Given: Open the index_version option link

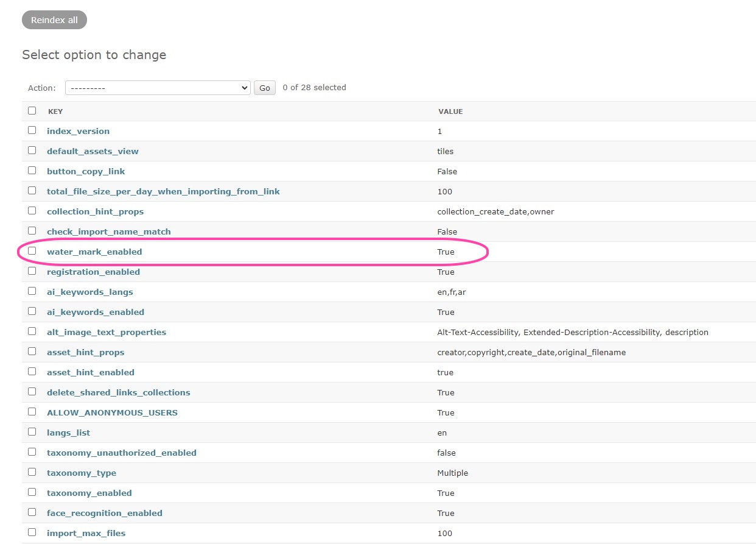Looking at the screenshot, I should click(79, 131).
